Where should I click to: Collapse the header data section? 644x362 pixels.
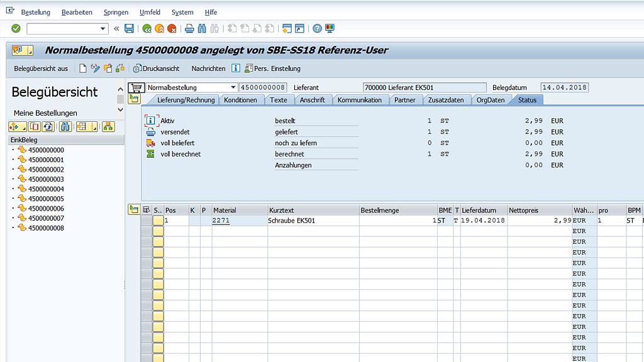[x=134, y=99]
